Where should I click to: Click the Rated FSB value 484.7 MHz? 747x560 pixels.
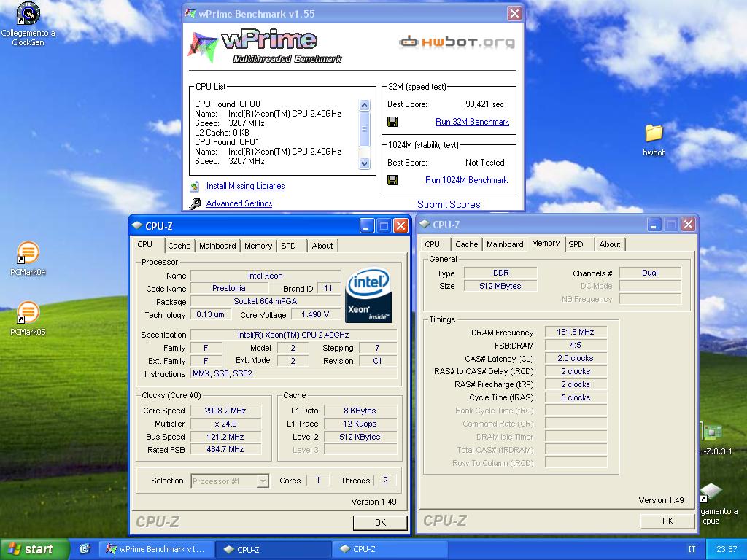(225, 449)
